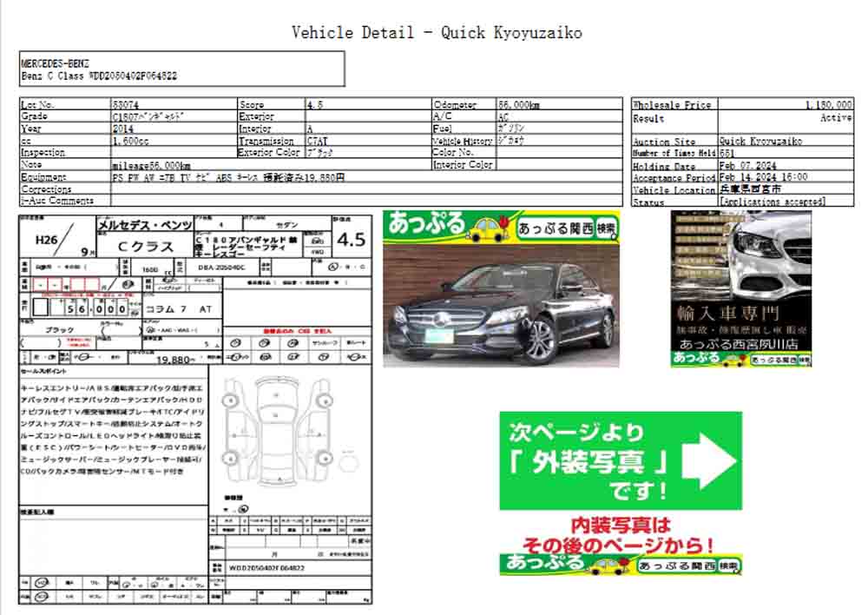Image resolution: width=868 pixels, height=615 pixels.
Task: Click "Cクラス" on the auction sheet
Action: (x=146, y=247)
